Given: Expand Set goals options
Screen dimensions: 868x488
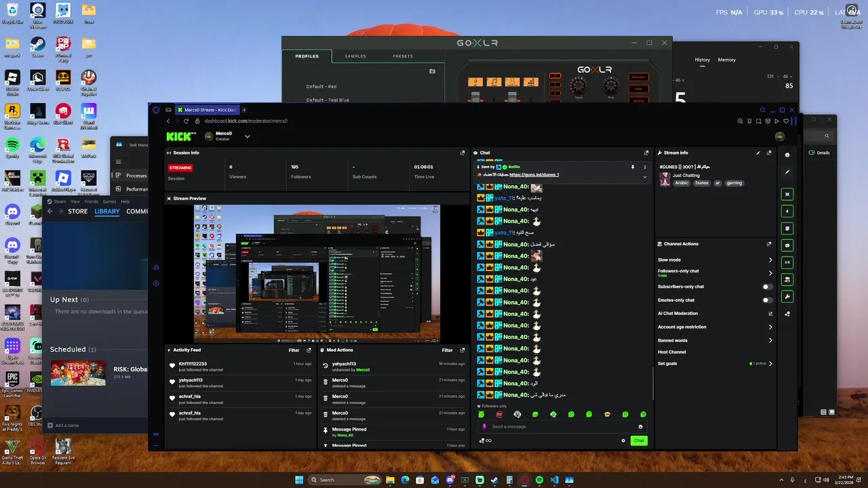Looking at the screenshot, I should click(770, 363).
